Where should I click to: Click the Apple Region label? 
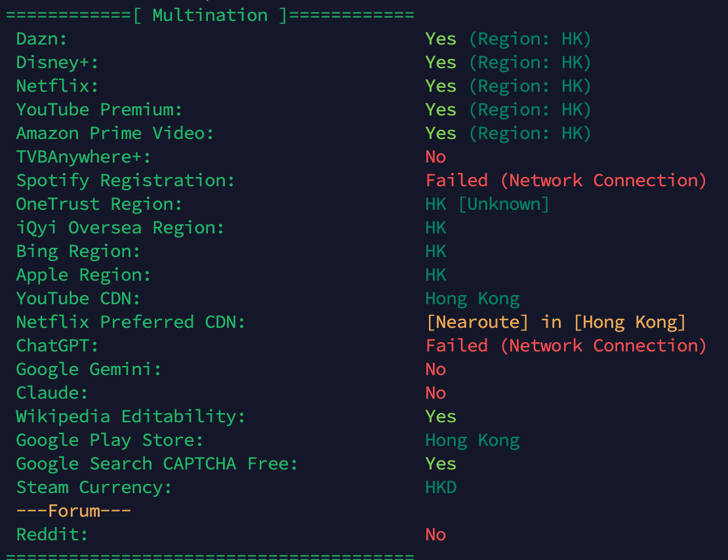click(84, 275)
